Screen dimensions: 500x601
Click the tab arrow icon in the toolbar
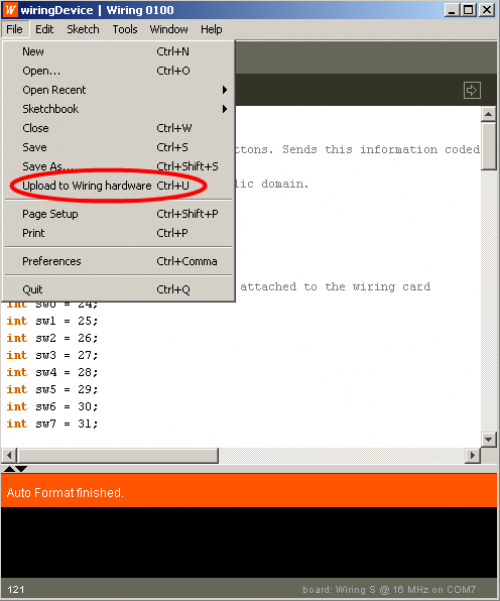click(472, 90)
